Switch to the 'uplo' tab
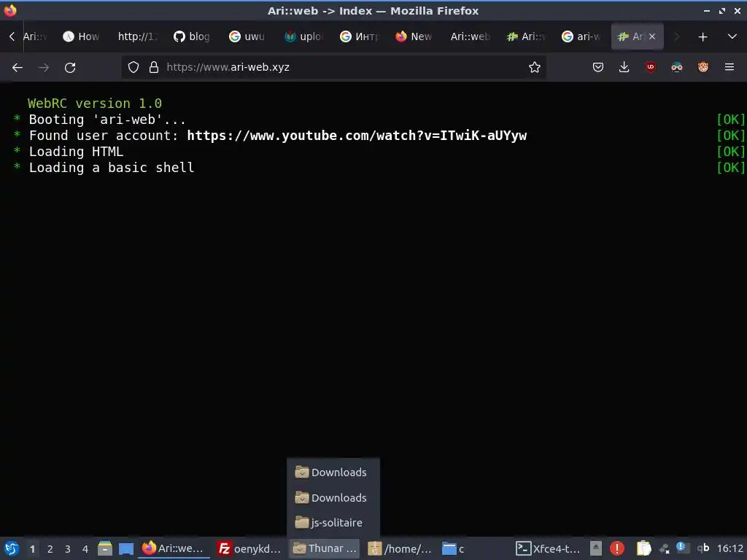 [303, 36]
